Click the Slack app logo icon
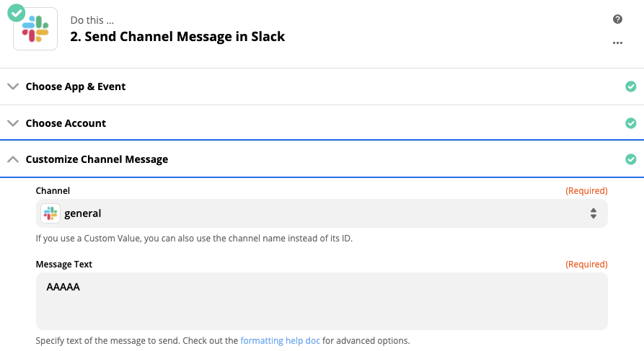Viewport: 644px width, 351px height. click(x=35, y=29)
